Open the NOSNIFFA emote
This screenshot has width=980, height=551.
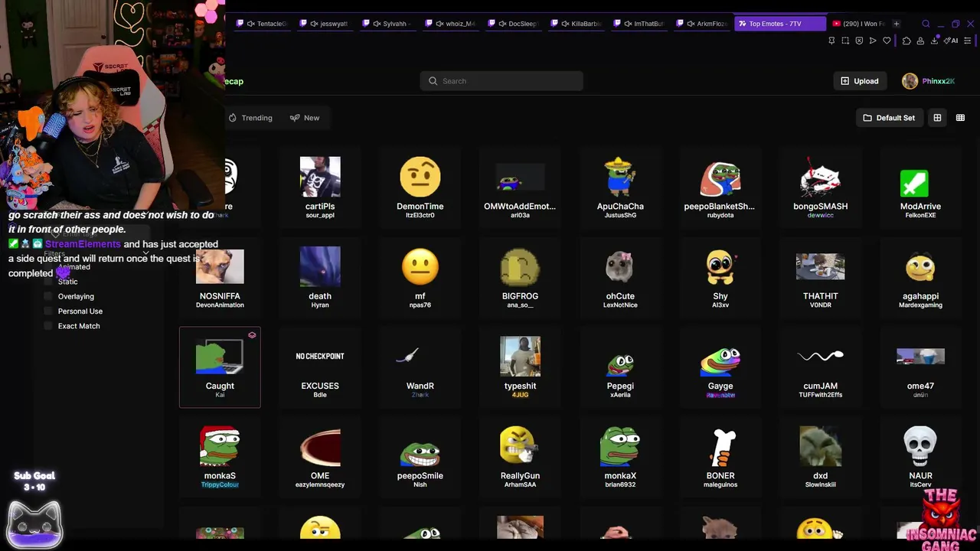click(x=220, y=277)
